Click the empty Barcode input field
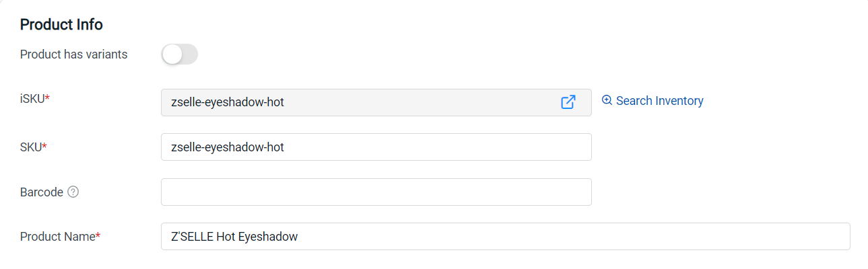The image size is (868, 269). pos(376,192)
